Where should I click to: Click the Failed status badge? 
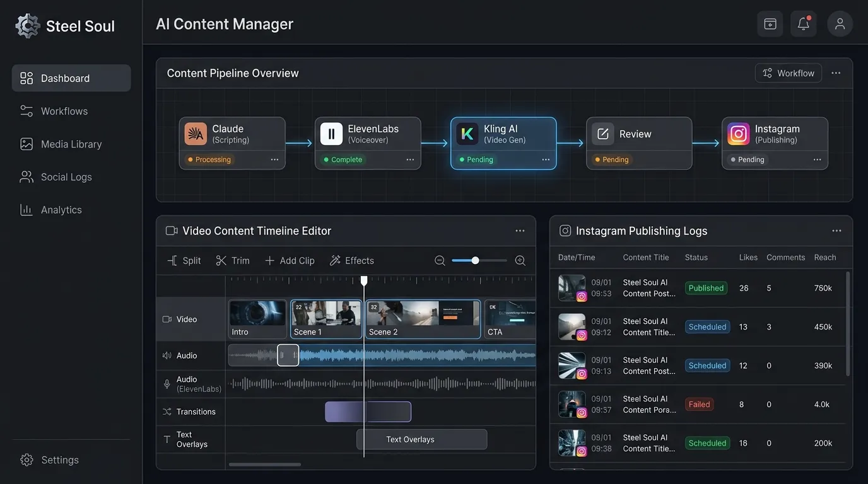point(699,405)
